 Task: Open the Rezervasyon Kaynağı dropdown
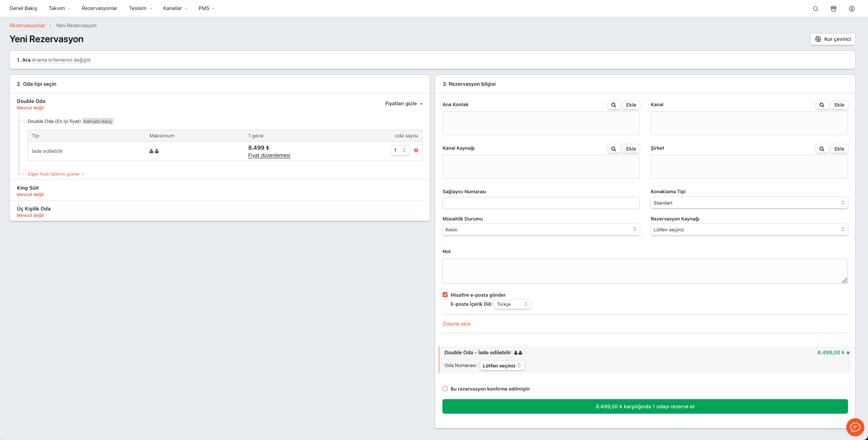pos(749,230)
